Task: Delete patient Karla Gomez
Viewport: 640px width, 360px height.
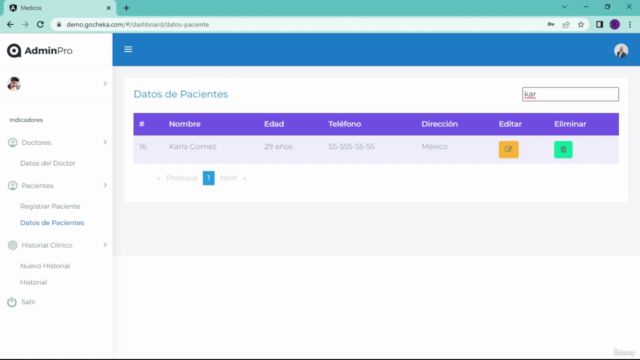Action: point(563,149)
